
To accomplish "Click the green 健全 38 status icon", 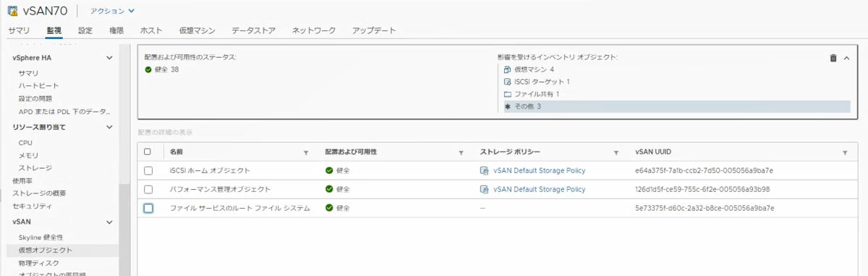I will pyautogui.click(x=148, y=70).
